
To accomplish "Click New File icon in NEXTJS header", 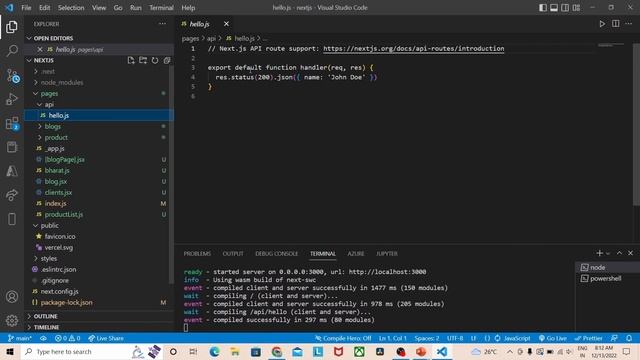I will [131, 60].
